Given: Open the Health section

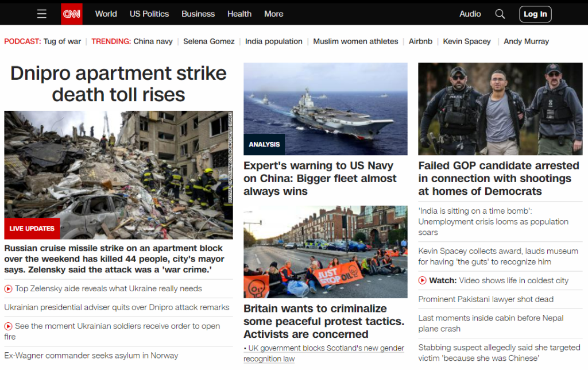Looking at the screenshot, I should tap(239, 14).
